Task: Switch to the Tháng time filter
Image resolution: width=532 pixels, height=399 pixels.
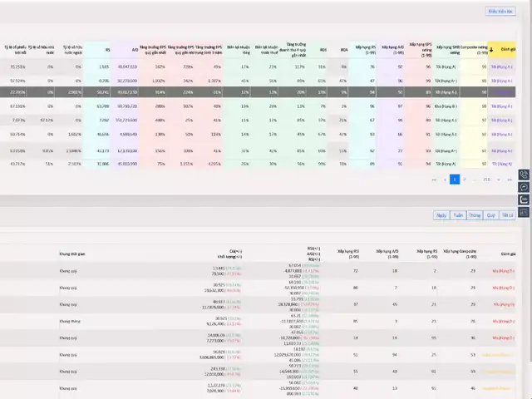Action: pos(475,214)
